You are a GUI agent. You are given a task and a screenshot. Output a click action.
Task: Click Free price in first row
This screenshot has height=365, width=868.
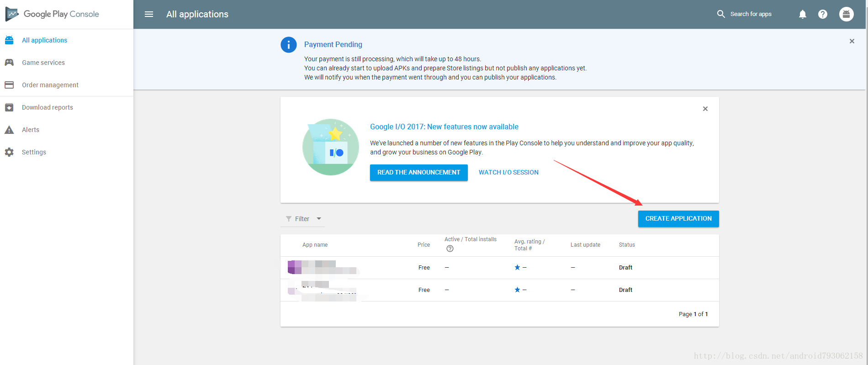point(424,268)
